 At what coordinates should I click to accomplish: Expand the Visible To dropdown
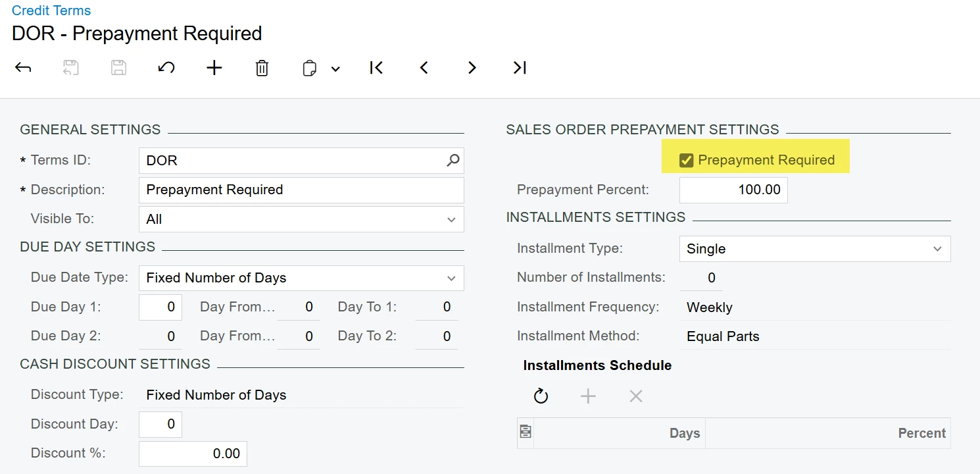(x=451, y=220)
